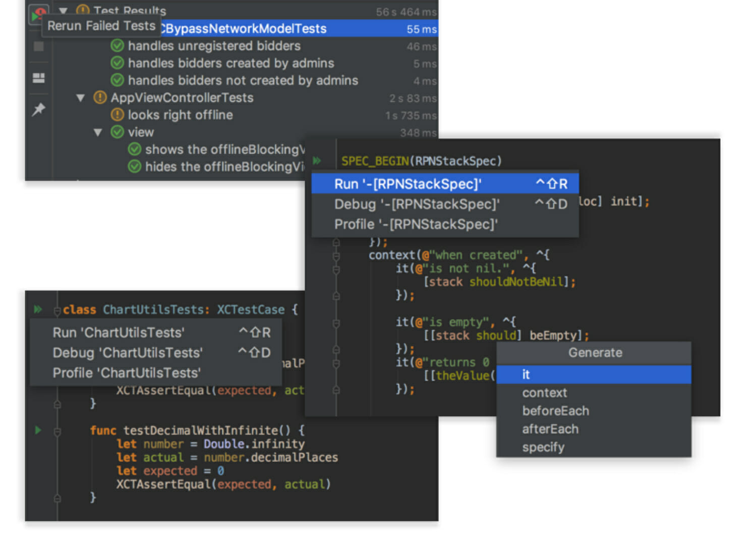Open the 'looks right offline' test result
This screenshot has width=756, height=554.
180,115
